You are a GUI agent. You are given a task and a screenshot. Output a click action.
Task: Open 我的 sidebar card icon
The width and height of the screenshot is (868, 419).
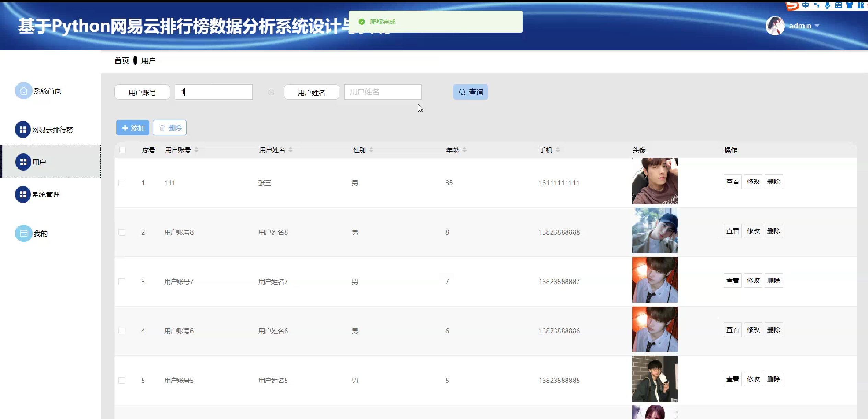point(23,234)
